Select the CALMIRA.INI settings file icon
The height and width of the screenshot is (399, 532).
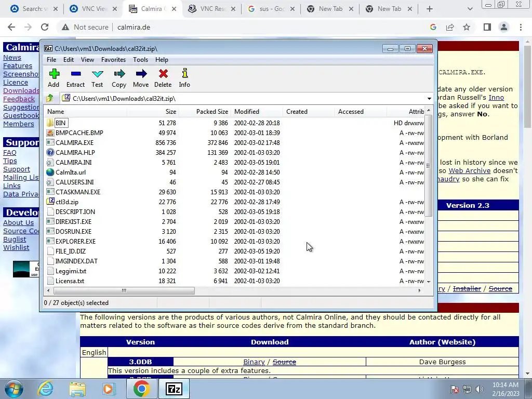click(50, 162)
